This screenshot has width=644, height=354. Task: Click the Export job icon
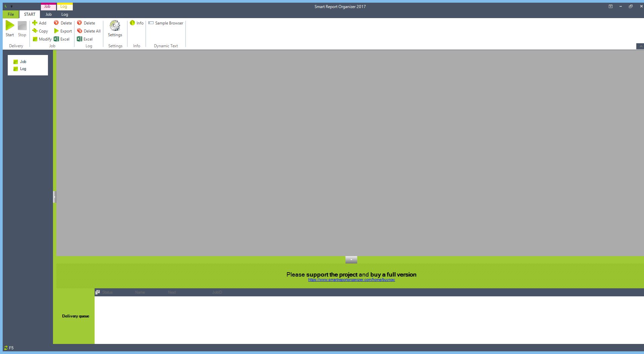click(63, 31)
